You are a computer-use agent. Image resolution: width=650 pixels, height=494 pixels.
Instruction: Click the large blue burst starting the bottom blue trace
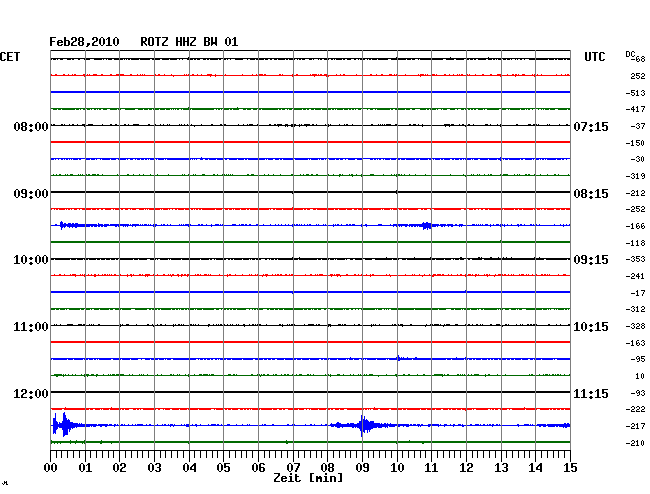(x=64, y=425)
